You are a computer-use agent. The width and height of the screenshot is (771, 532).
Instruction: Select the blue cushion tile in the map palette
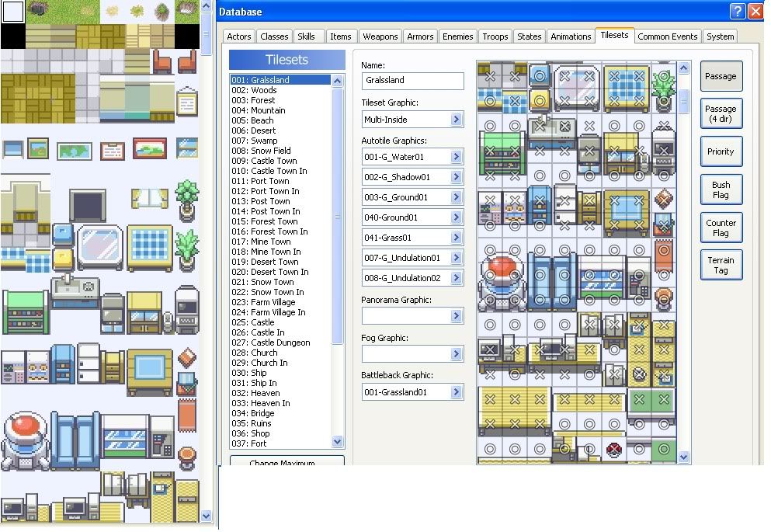point(62,235)
